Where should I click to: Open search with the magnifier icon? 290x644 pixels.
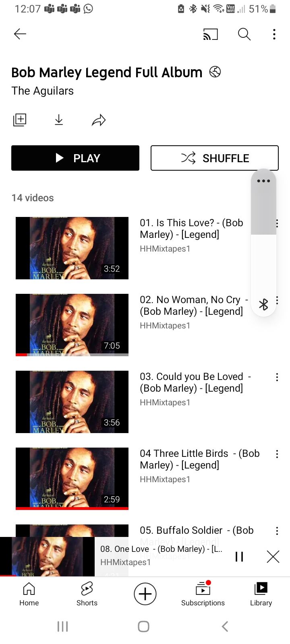(x=244, y=35)
